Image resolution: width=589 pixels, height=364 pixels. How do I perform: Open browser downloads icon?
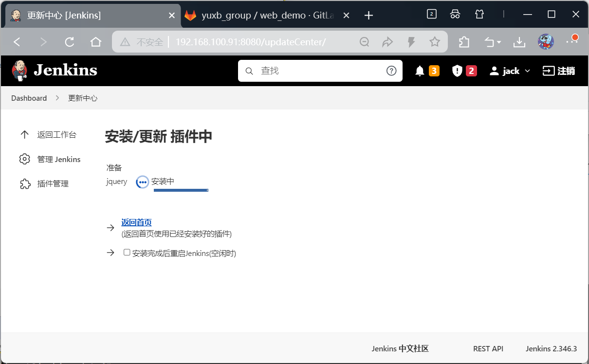click(x=519, y=42)
